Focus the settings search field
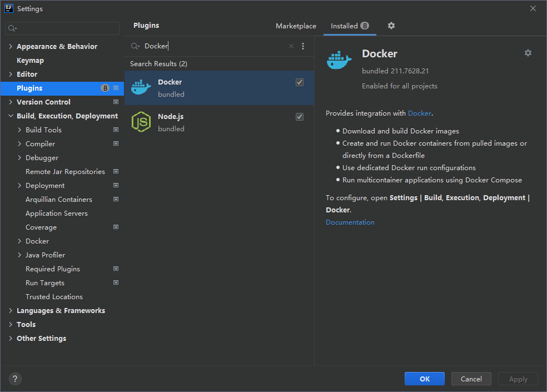 [x=62, y=28]
